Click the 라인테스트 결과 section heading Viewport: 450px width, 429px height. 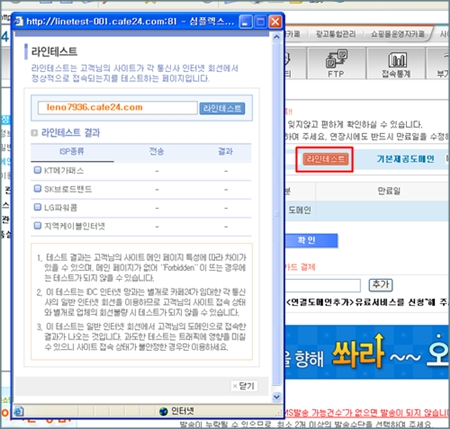(x=70, y=133)
